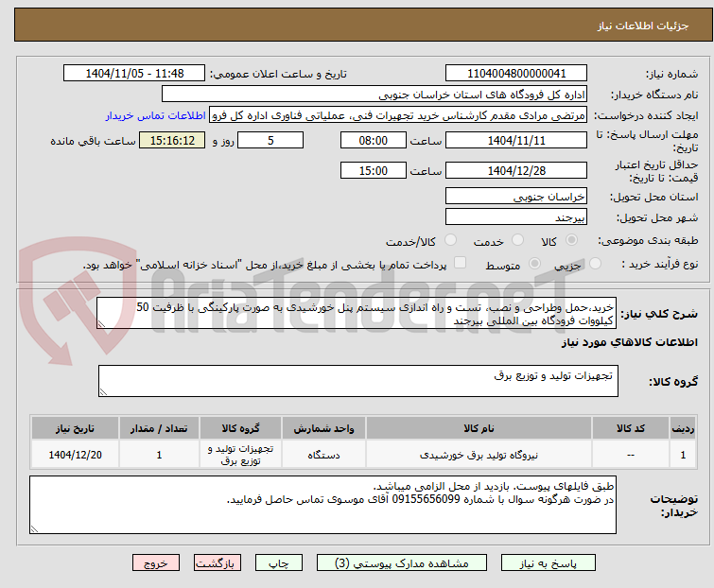Click the اطلاعات کالاهای مورد نیاز heading
This screenshot has width=714, height=588.
(x=629, y=342)
